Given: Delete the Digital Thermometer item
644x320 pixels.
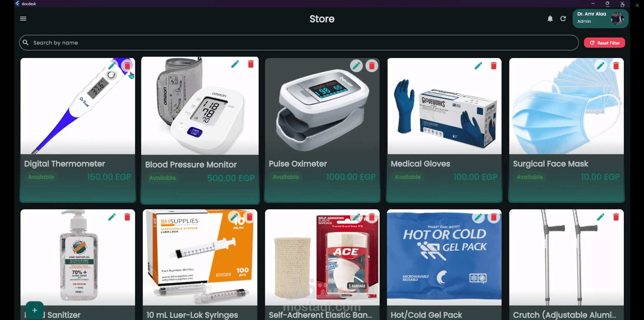Looking at the screenshot, I should 127,66.
